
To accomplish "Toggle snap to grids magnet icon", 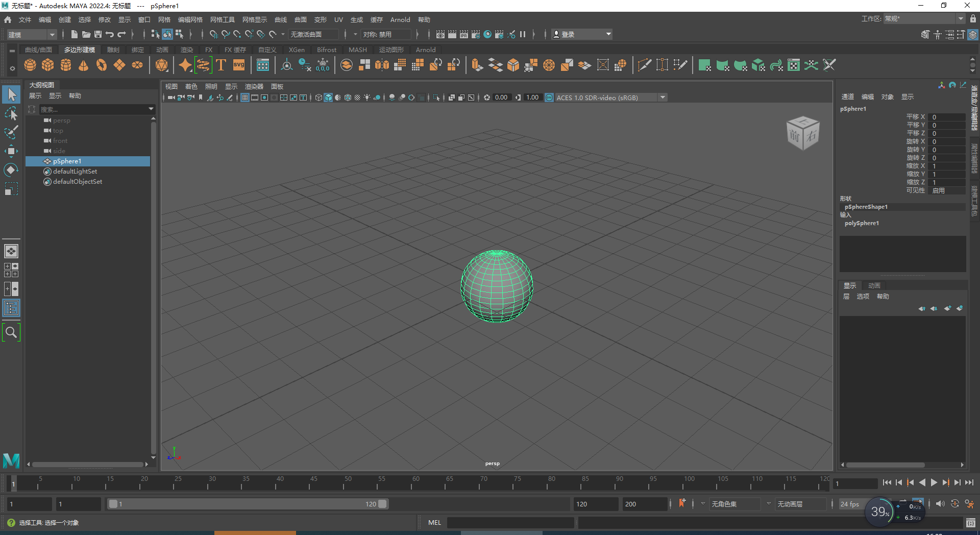I will coord(213,34).
